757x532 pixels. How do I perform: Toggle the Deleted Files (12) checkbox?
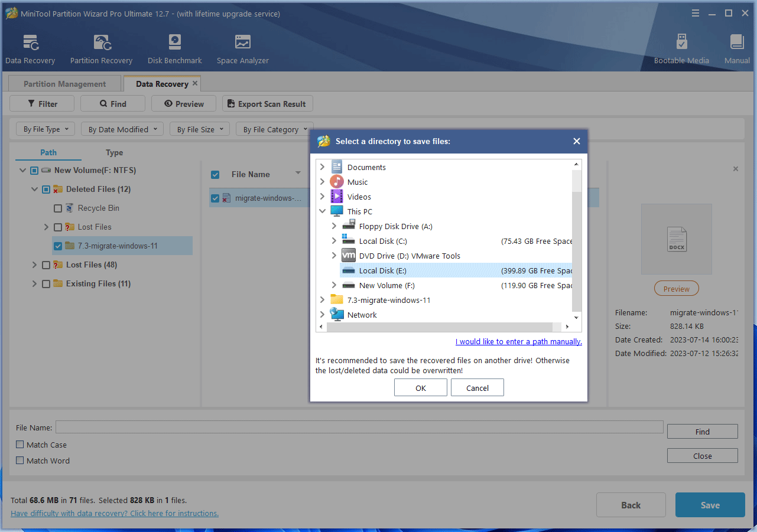46,189
